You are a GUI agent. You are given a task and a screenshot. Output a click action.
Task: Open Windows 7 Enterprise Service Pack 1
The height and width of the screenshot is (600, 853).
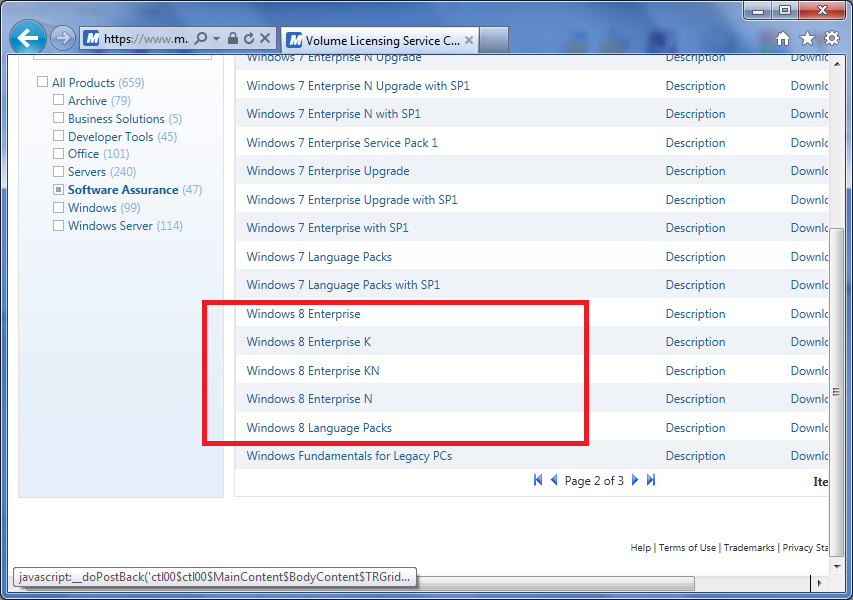click(x=342, y=143)
